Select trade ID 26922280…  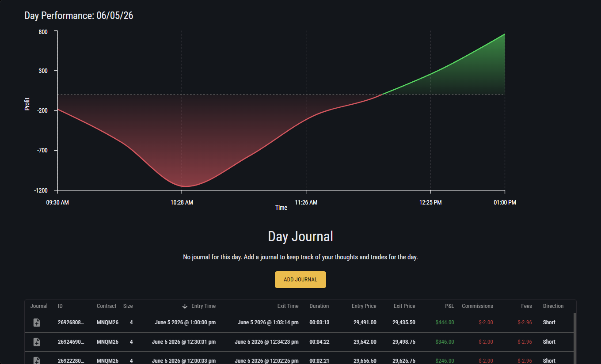click(71, 361)
